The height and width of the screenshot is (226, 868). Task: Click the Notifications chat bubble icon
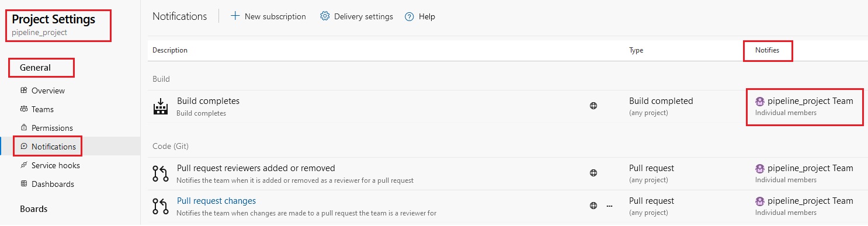pyautogui.click(x=24, y=147)
